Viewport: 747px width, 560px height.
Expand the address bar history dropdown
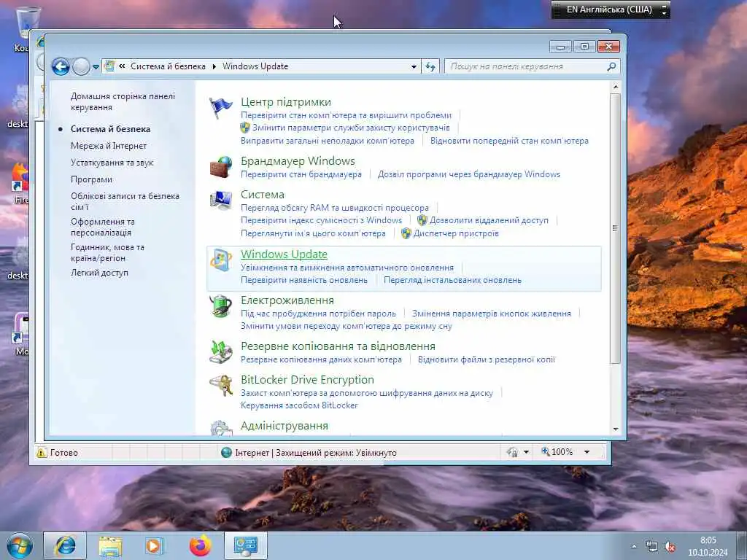coord(414,66)
